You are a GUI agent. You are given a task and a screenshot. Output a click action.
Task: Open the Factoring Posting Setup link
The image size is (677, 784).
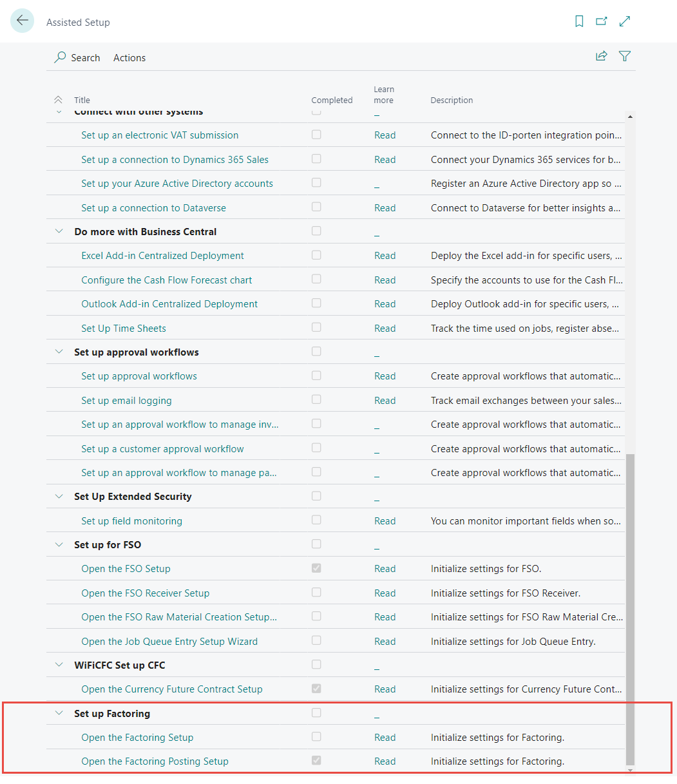click(x=155, y=761)
